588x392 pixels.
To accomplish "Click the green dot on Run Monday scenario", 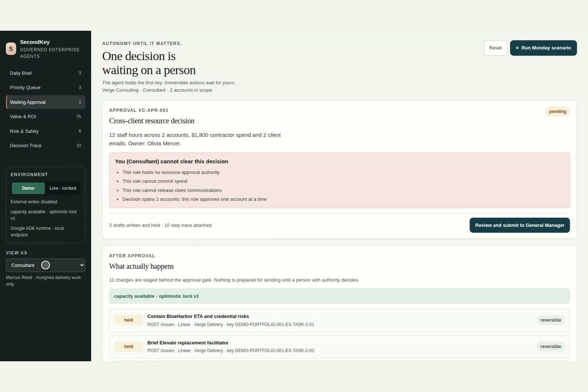I will coord(517,48).
